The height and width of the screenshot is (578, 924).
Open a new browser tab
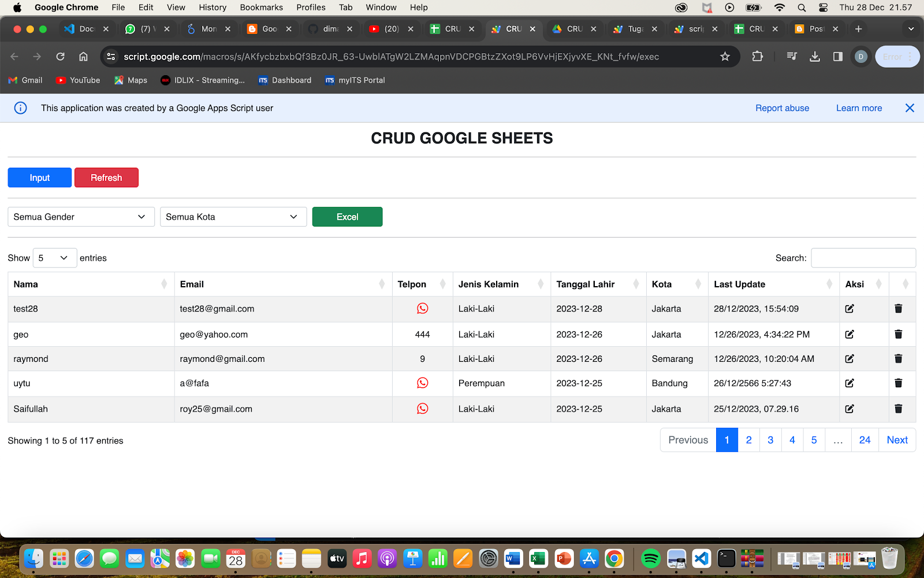point(858,29)
